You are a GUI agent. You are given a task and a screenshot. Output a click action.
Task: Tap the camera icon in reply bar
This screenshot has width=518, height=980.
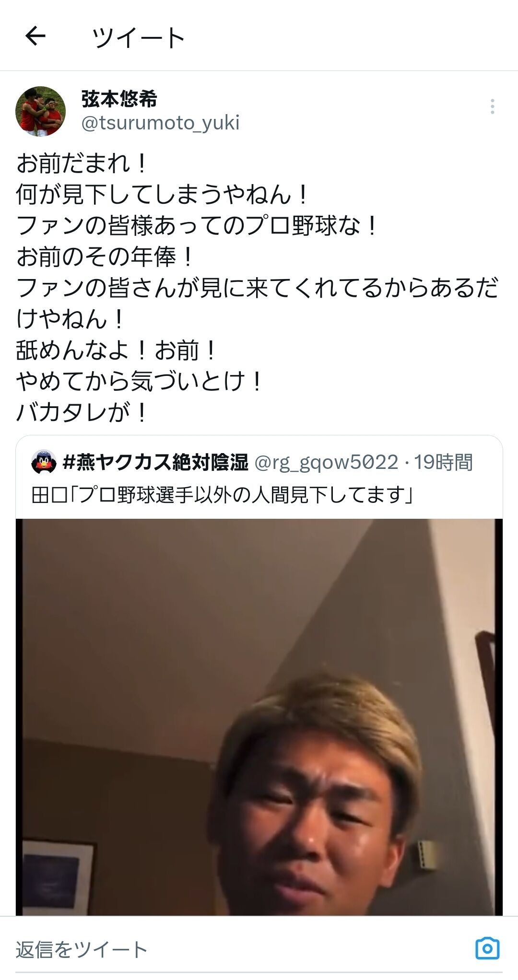(487, 948)
